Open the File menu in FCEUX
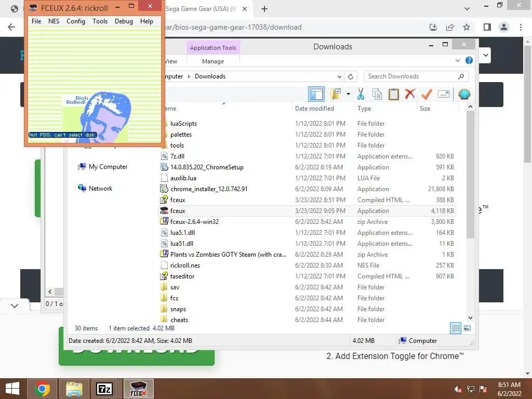 click(x=36, y=21)
